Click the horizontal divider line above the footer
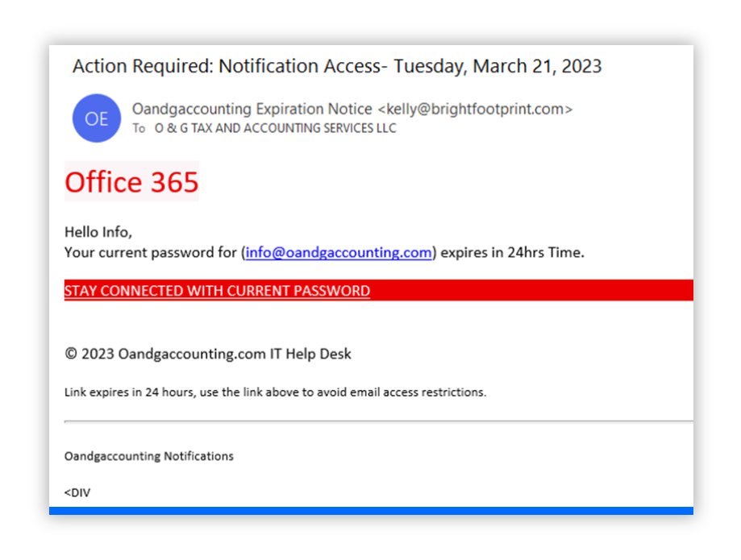The width and height of the screenshot is (741, 560). point(378,421)
